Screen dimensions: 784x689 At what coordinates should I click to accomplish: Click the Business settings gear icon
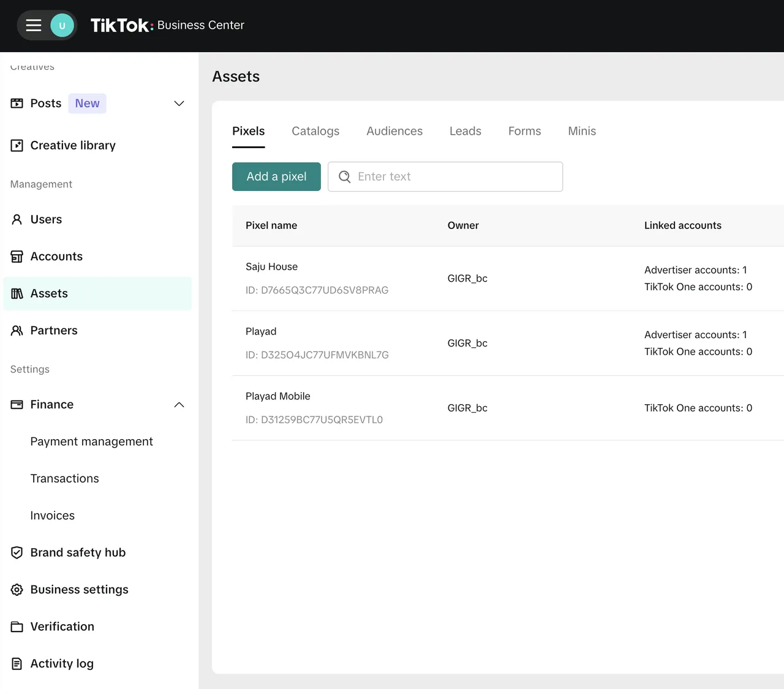(17, 590)
